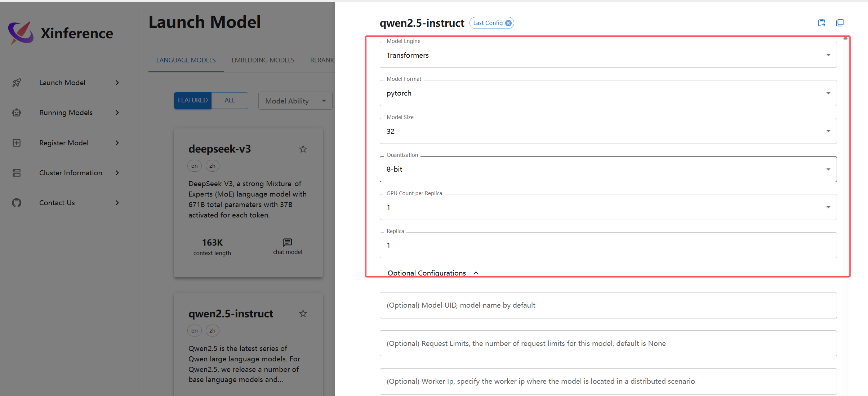
Task: Star the deepseek-v3 model as favorite
Action: [303, 149]
